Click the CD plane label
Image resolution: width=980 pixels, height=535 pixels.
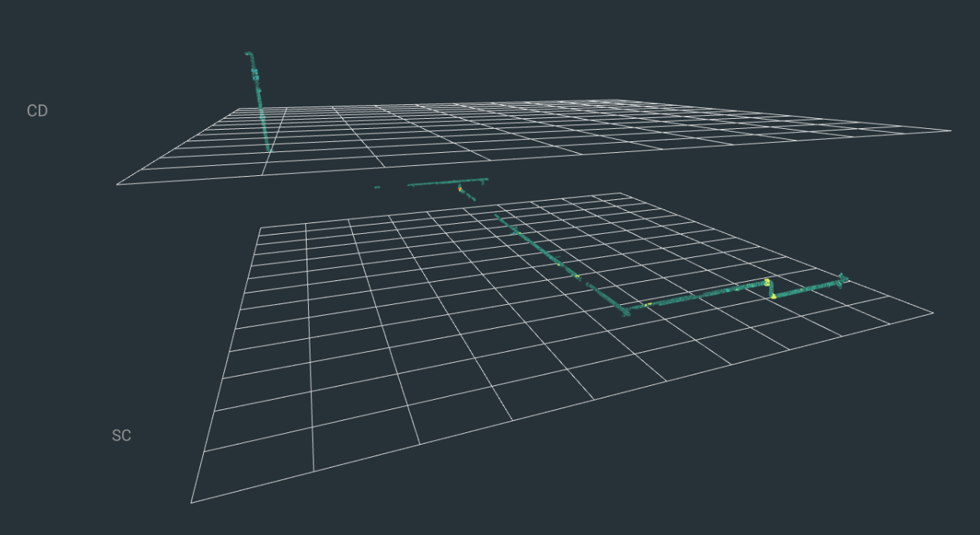coord(37,111)
